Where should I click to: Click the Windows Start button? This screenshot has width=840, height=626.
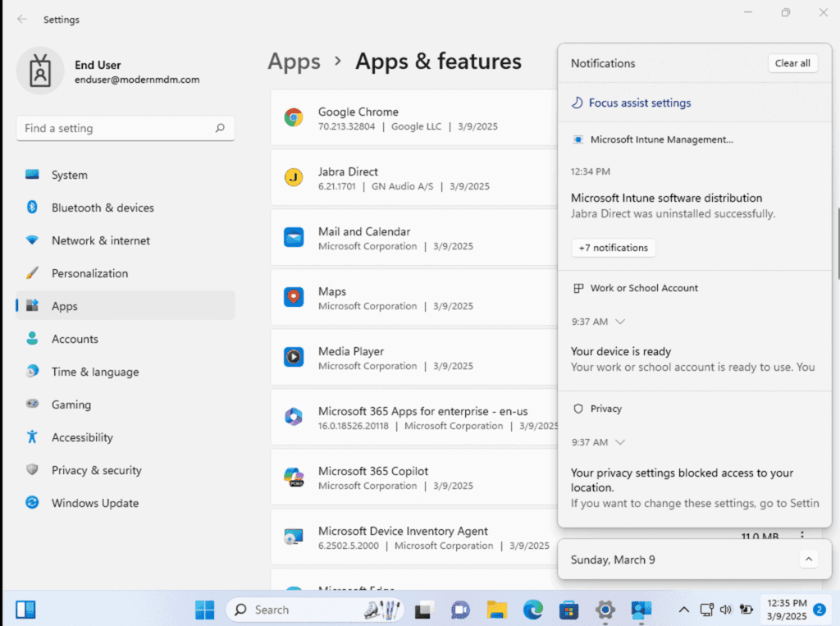204,610
